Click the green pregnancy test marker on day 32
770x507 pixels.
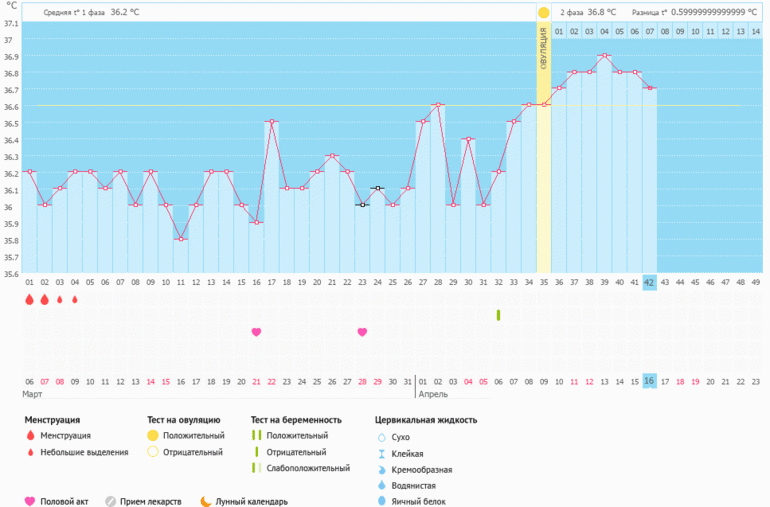tap(498, 315)
